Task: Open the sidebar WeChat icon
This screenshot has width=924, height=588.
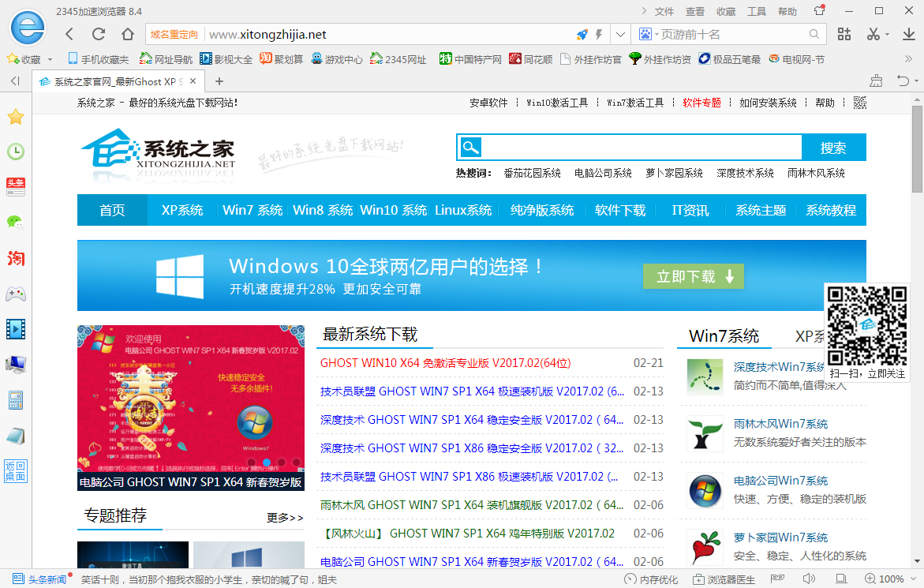Action: coord(15,222)
